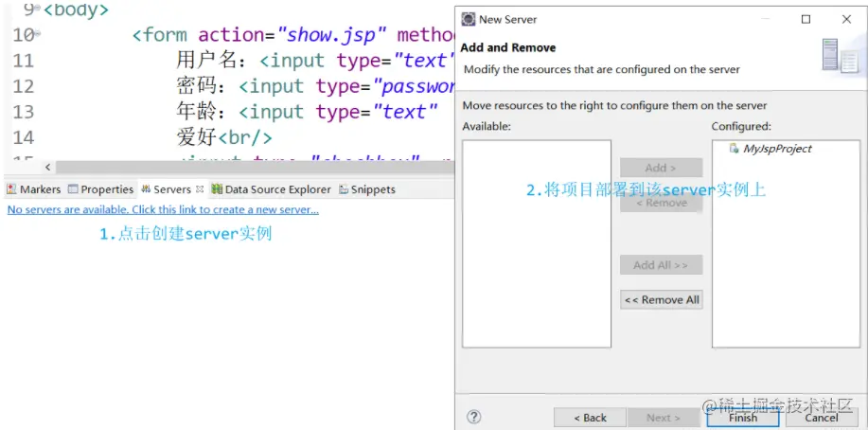This screenshot has height=430, width=868.
Task: Click the << Remove All button
Action: click(661, 300)
